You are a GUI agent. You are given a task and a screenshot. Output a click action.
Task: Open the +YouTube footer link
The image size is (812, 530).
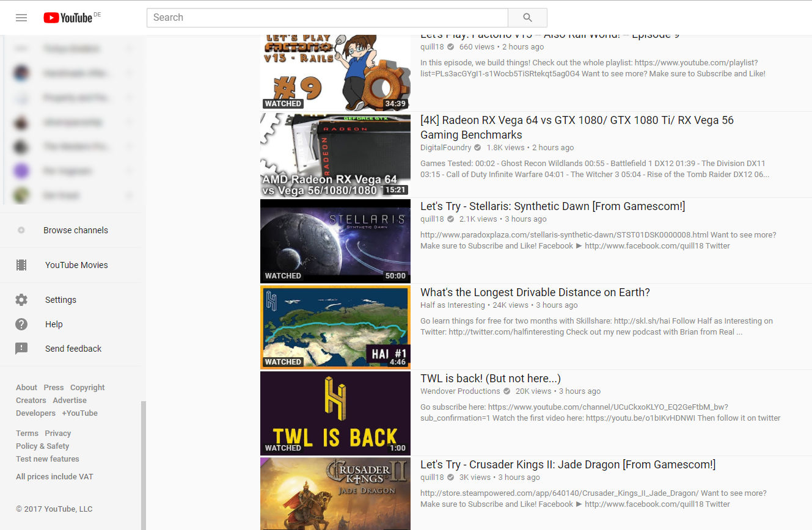(x=79, y=413)
